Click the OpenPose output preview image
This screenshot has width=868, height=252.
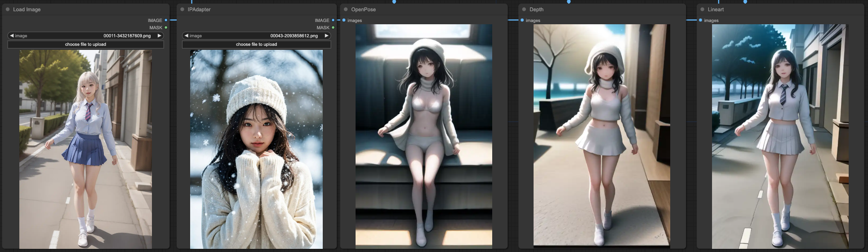(424, 136)
